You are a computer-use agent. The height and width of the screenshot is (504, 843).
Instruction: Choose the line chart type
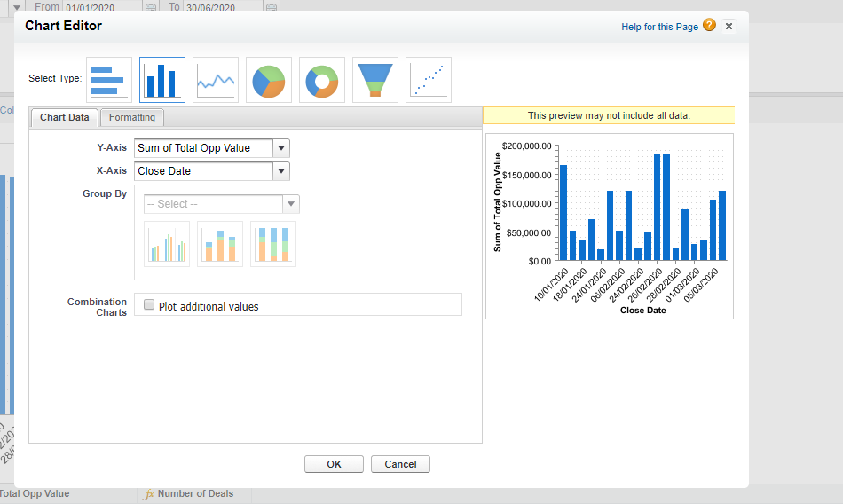pyautogui.click(x=216, y=79)
